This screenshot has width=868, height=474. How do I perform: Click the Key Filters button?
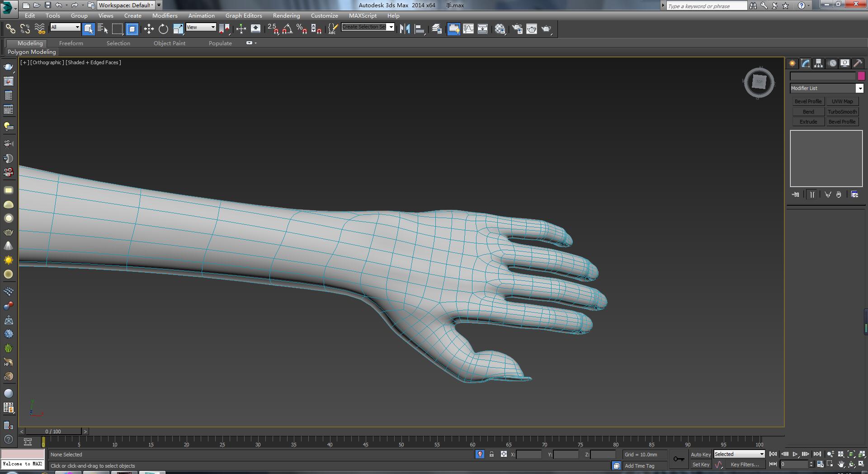[x=744, y=465]
